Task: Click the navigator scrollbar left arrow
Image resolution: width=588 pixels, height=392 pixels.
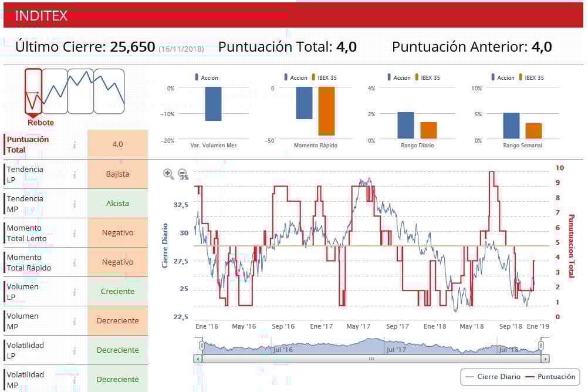Action: click(198, 359)
